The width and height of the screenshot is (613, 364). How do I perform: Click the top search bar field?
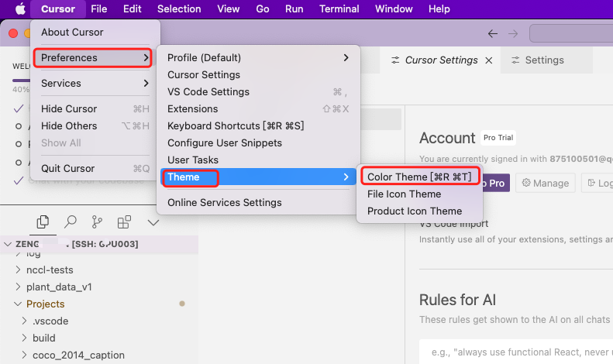pos(572,33)
